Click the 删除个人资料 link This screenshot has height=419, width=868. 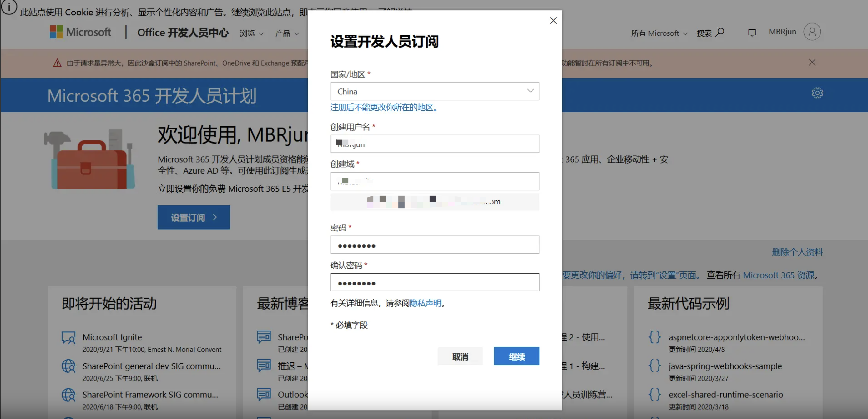point(797,252)
